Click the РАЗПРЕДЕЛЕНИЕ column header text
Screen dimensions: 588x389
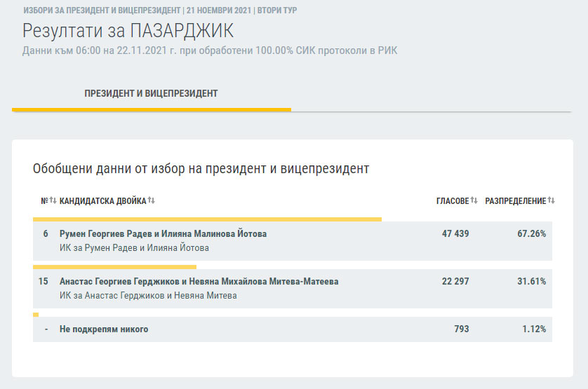(x=515, y=201)
